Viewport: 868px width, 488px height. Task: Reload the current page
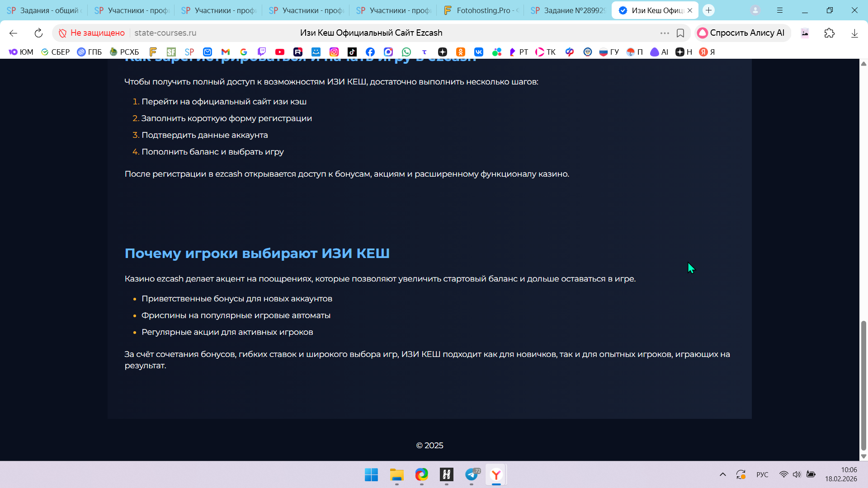coord(38,33)
